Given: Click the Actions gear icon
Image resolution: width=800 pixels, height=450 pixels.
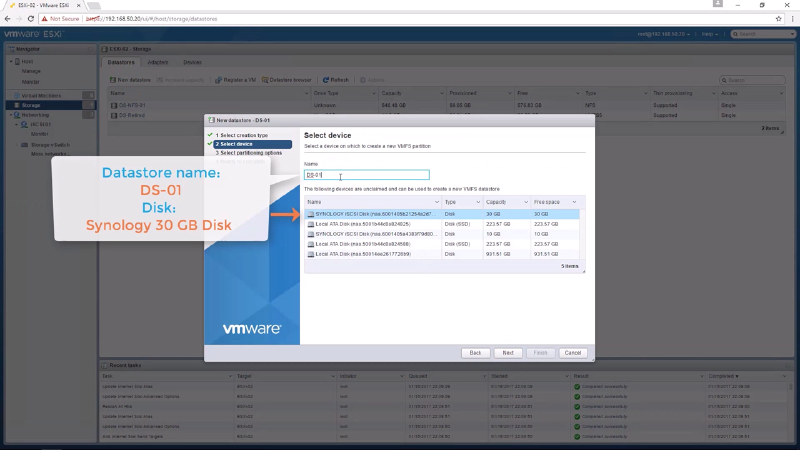Looking at the screenshot, I should 363,80.
